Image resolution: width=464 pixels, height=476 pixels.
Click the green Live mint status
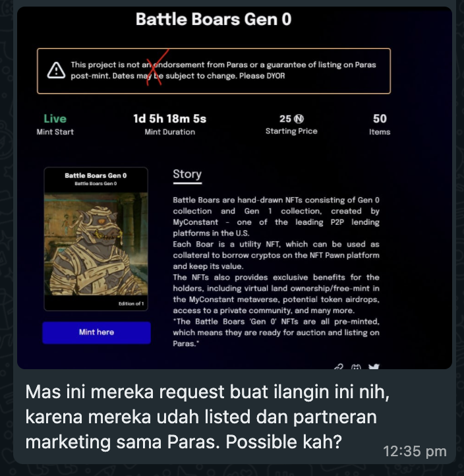point(55,119)
